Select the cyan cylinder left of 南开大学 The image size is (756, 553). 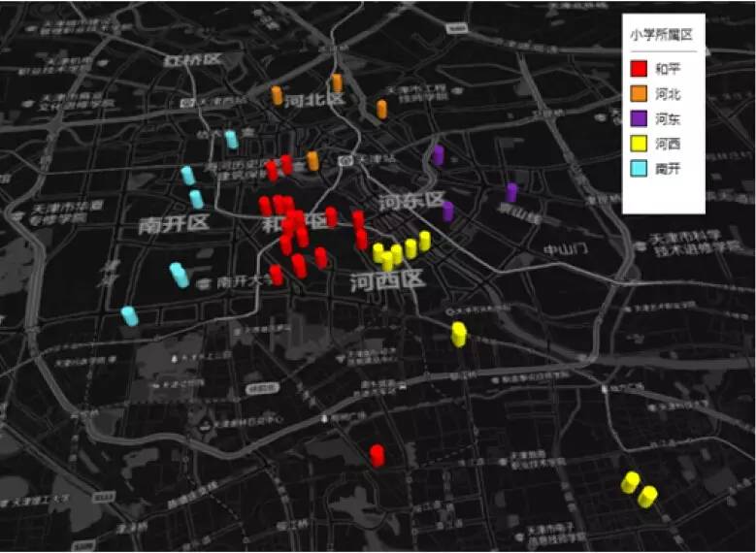179,275
